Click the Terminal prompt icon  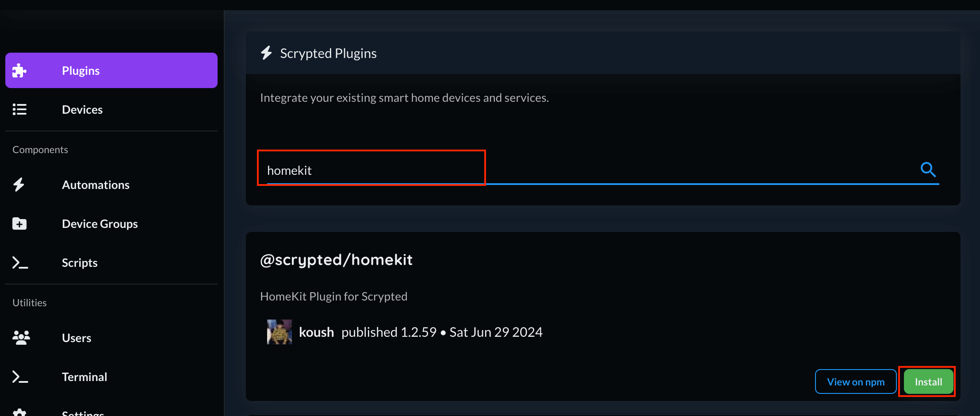click(20, 377)
